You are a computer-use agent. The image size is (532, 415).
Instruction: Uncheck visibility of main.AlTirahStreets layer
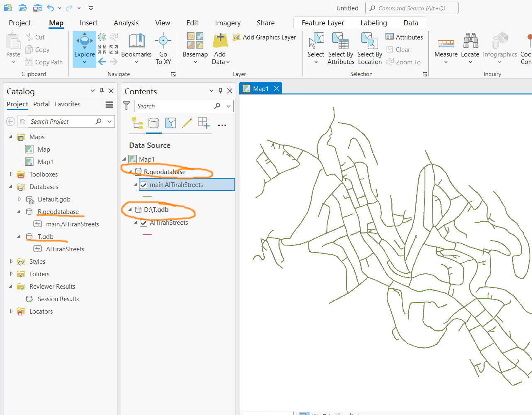(x=144, y=184)
